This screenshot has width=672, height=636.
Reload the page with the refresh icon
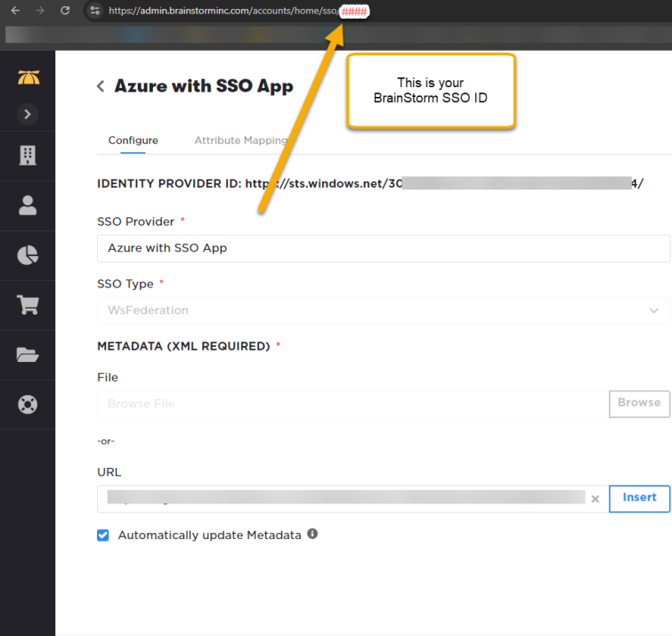(65, 11)
